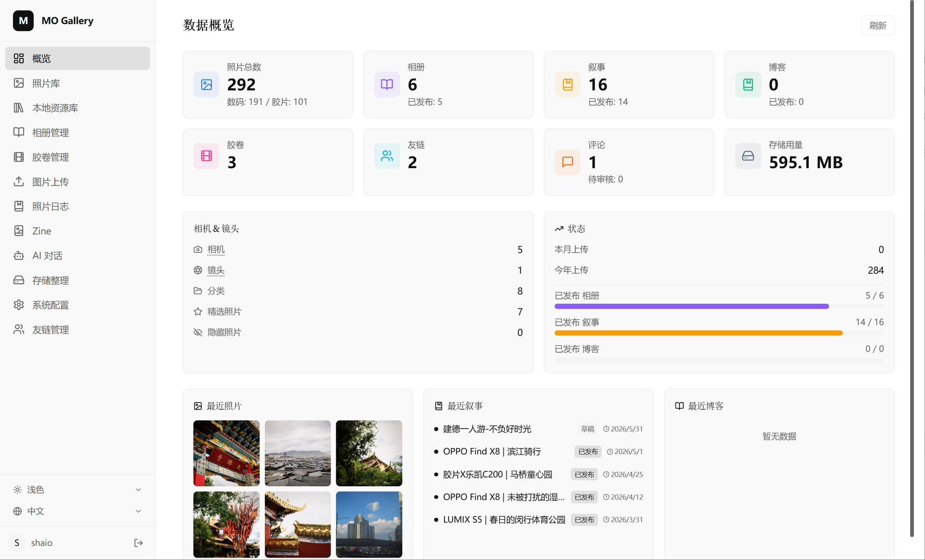Image resolution: width=925 pixels, height=560 pixels.
Task: Click the 叙事 orange bookmark icon
Action: click(x=568, y=85)
